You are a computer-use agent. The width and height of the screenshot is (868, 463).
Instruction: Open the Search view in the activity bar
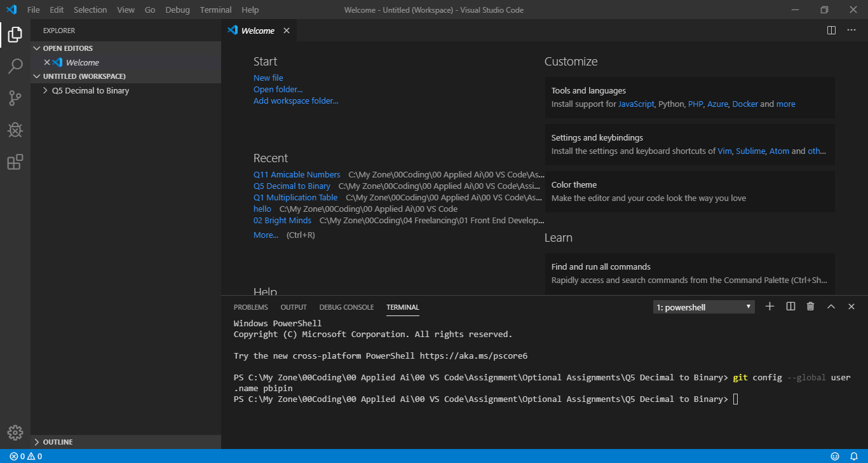pos(15,66)
